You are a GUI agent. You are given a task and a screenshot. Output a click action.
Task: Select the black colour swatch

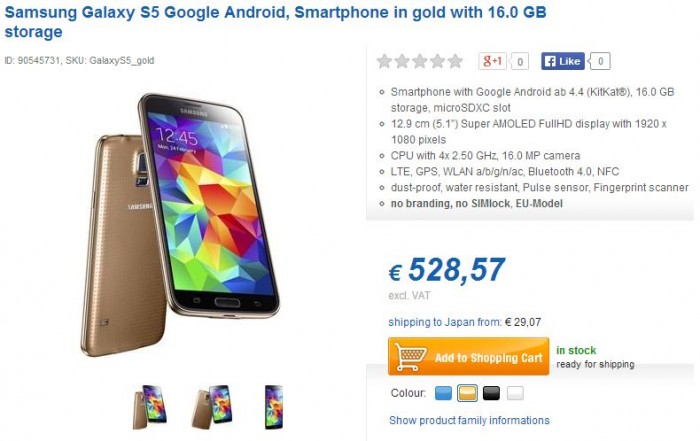492,393
